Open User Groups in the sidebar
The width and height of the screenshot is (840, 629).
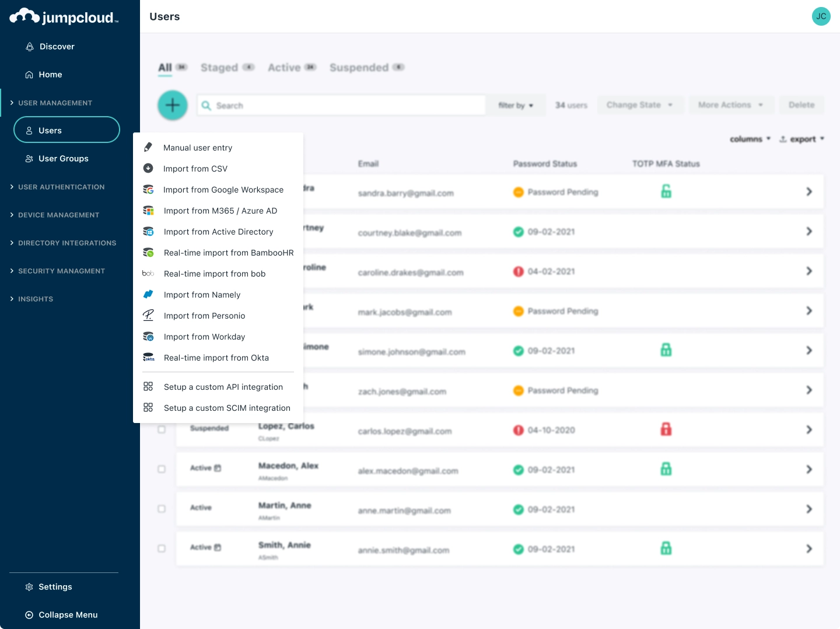coord(63,158)
